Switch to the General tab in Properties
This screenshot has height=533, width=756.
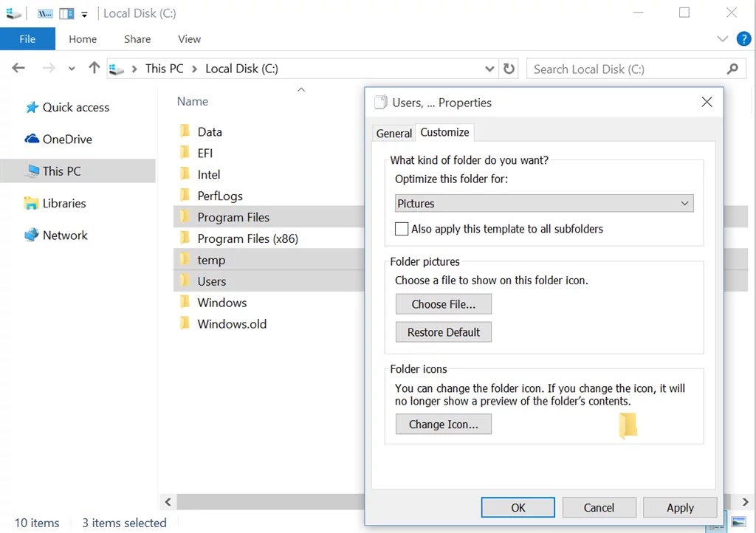[394, 134]
